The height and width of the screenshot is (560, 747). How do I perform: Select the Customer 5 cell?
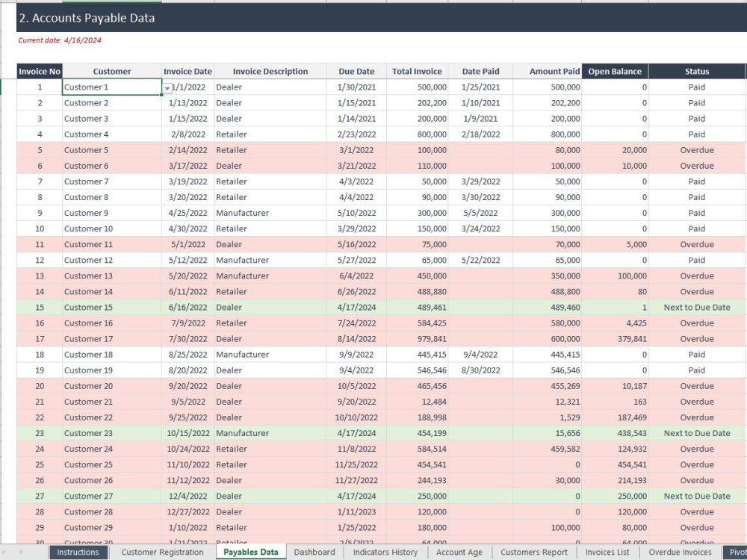pyautogui.click(x=112, y=150)
